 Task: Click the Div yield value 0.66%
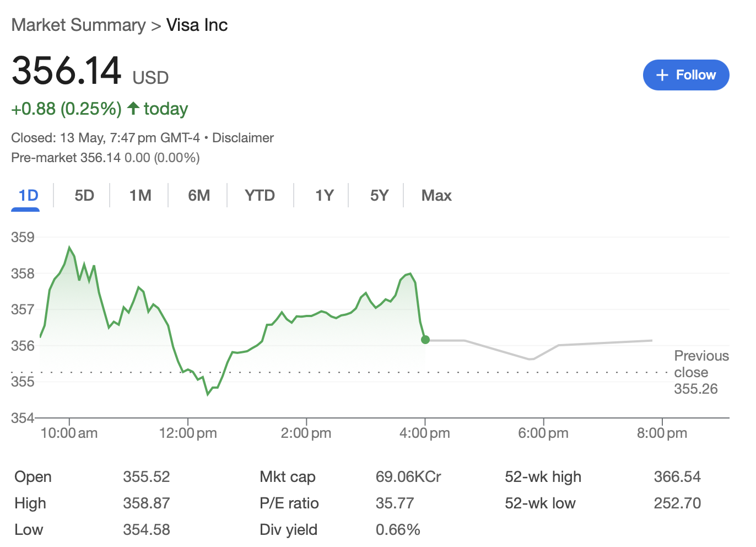[x=398, y=529]
